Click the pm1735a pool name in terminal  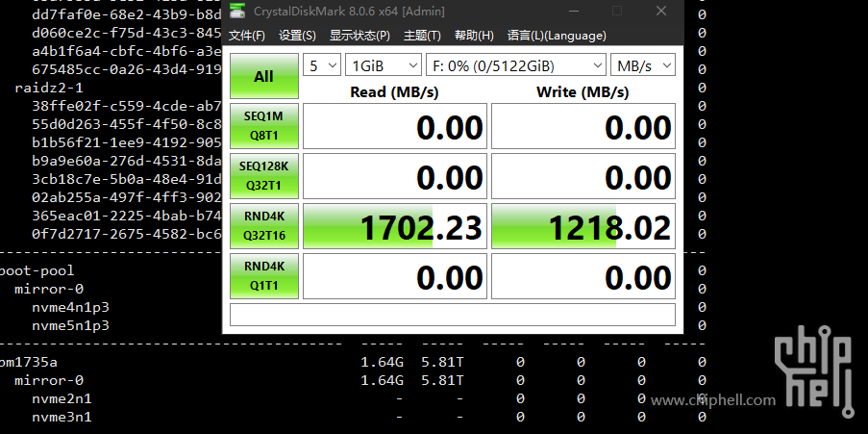pyautogui.click(x=28, y=362)
